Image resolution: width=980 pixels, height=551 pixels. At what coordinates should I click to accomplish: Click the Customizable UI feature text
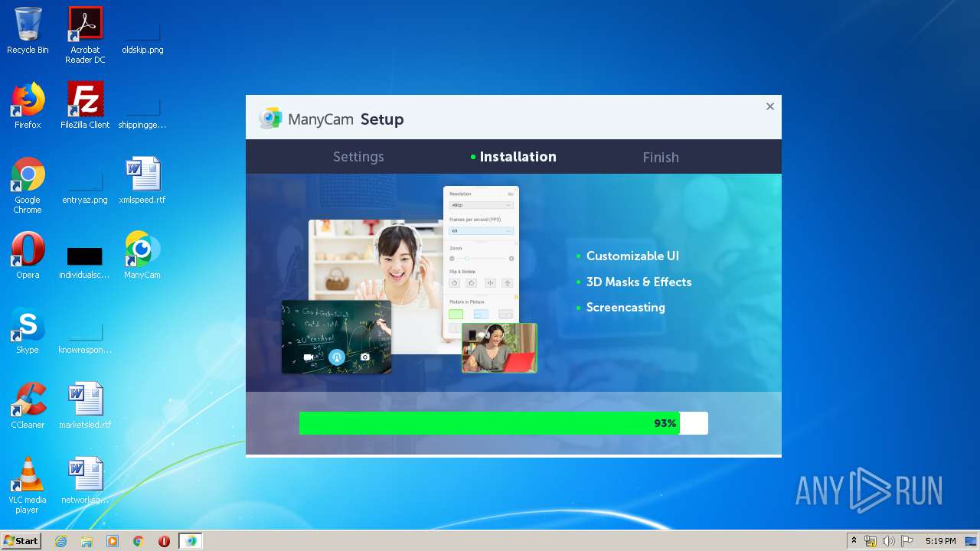click(632, 256)
